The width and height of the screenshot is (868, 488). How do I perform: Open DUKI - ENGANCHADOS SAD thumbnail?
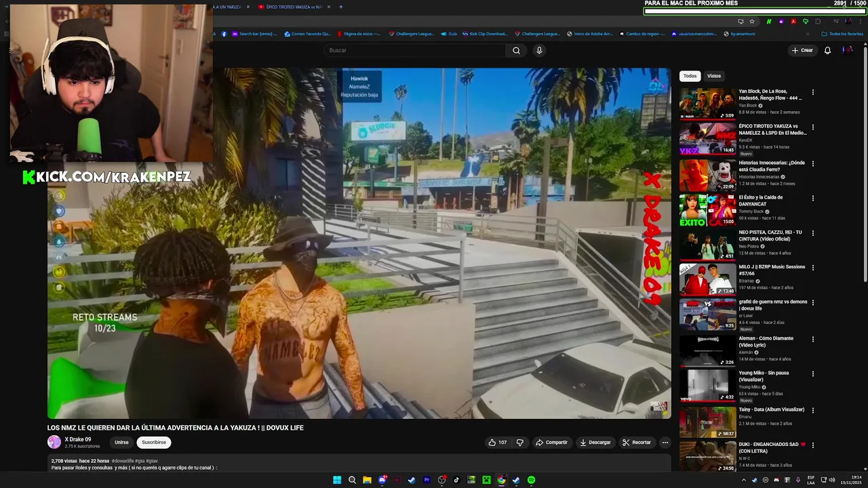click(x=707, y=456)
